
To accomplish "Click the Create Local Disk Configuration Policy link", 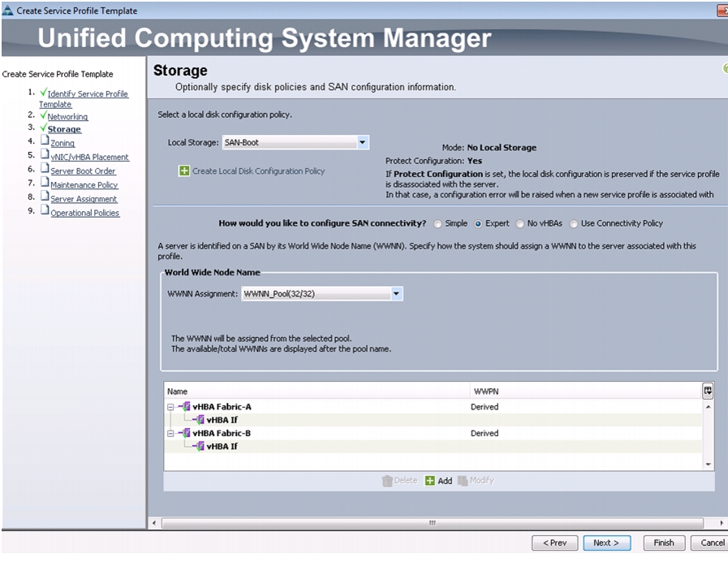I will tap(259, 171).
